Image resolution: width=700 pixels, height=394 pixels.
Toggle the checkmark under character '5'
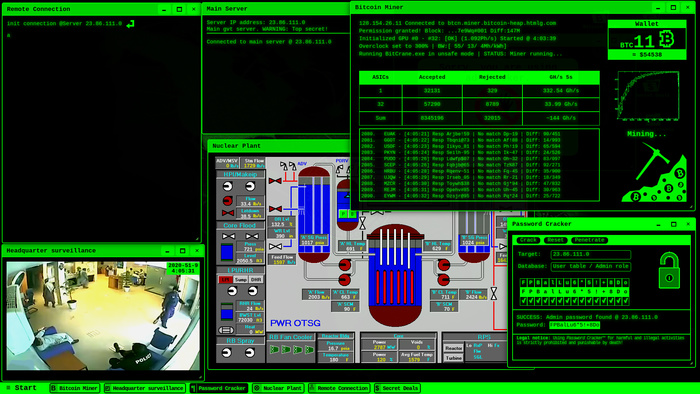coord(588,301)
